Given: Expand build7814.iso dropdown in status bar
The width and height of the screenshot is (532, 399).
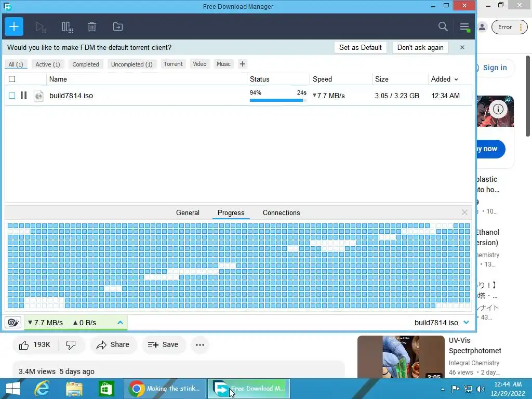Looking at the screenshot, I should point(466,322).
